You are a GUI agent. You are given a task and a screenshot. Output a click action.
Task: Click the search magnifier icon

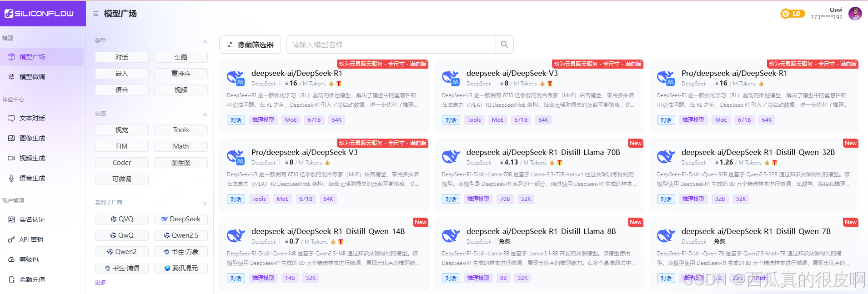[504, 45]
